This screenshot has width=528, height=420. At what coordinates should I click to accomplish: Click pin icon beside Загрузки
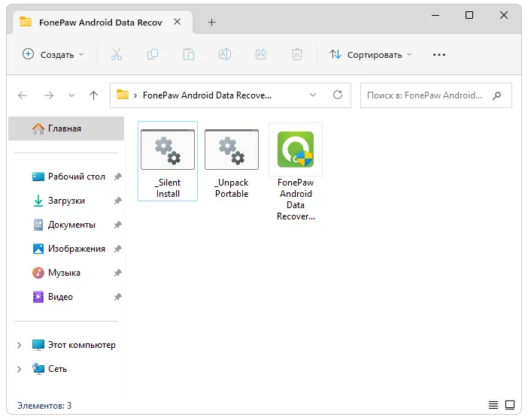pos(117,201)
